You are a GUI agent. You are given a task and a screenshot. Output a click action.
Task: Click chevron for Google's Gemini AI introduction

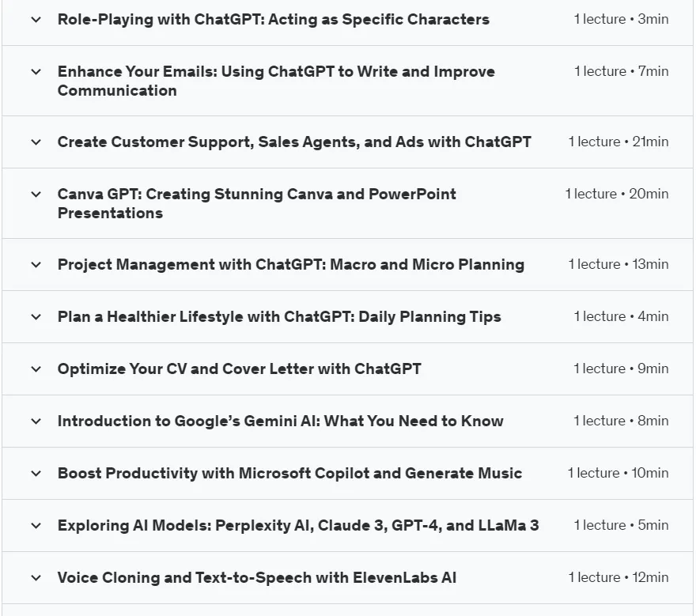[x=36, y=421]
